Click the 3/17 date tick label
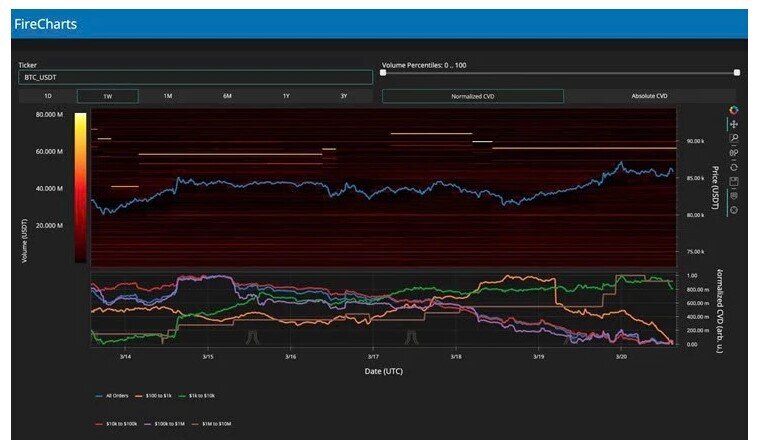This screenshot has height=446, width=757. 373,357
